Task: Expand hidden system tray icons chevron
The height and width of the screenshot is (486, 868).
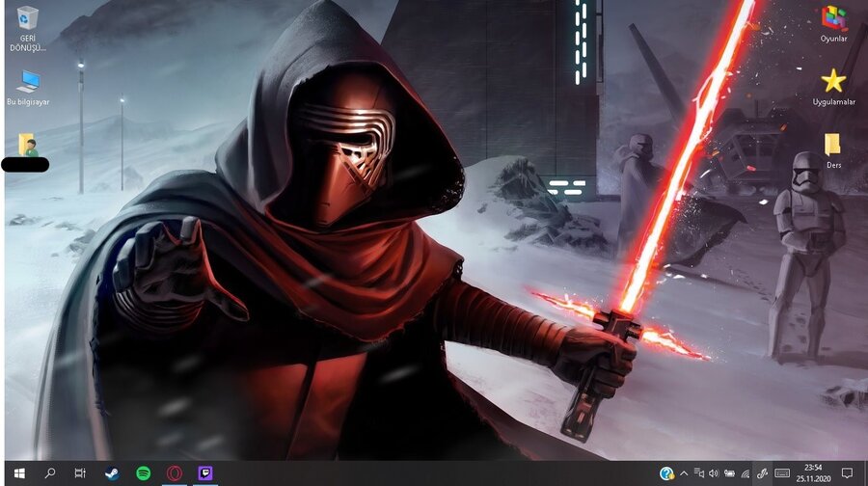Action: click(x=684, y=473)
